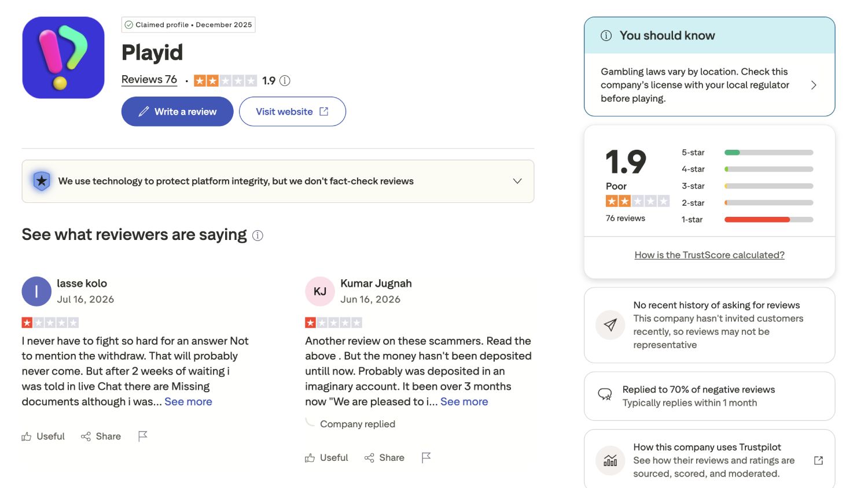
Task: Click info icon next to See what reviewers are saying
Action: (x=258, y=235)
